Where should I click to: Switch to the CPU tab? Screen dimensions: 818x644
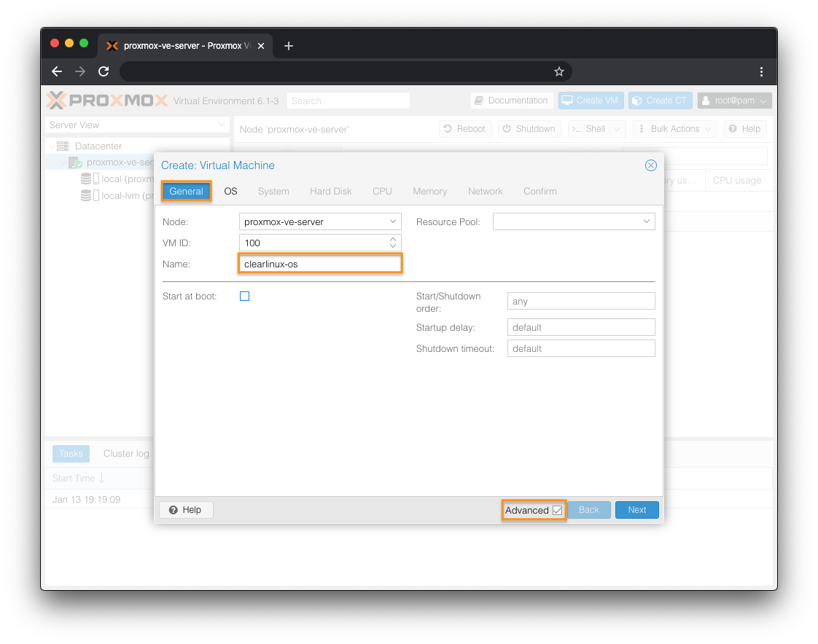tap(382, 192)
